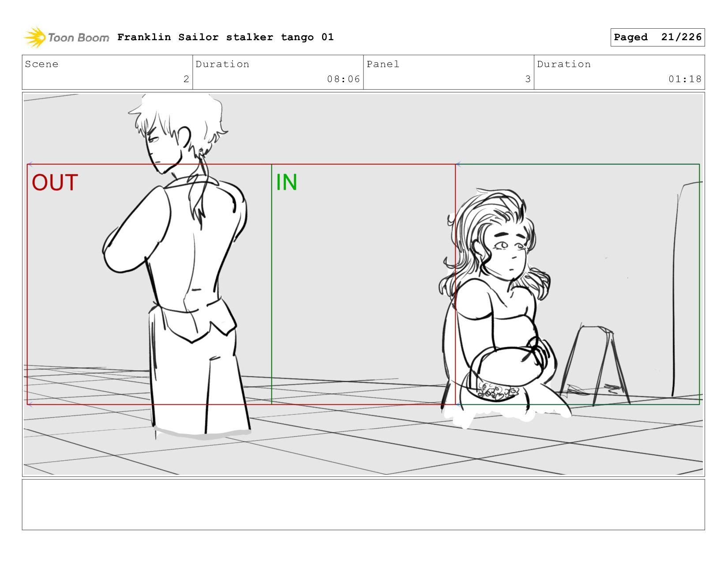Click the panel duration value '01:18'
Viewport: 728px width, 563px height.
[685, 79]
